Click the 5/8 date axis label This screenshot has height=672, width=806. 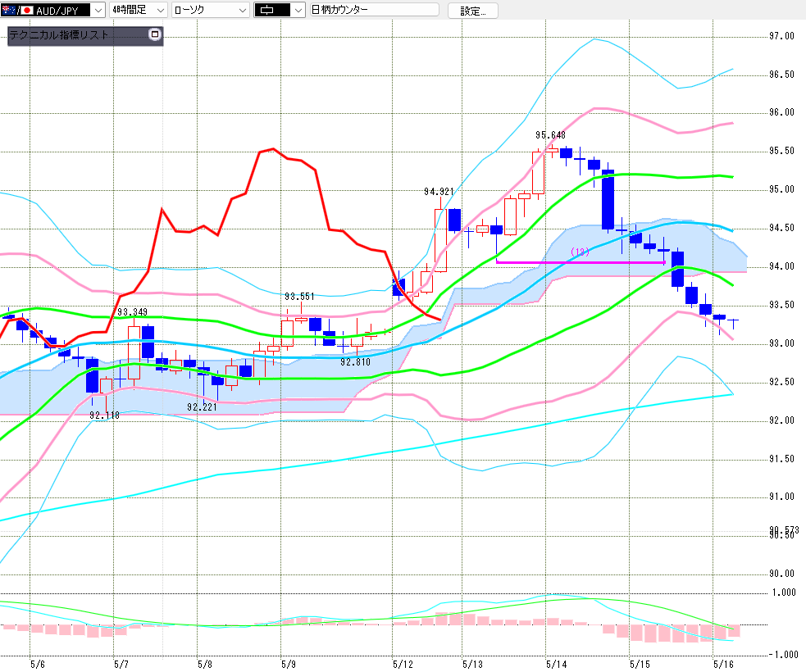[x=205, y=665]
